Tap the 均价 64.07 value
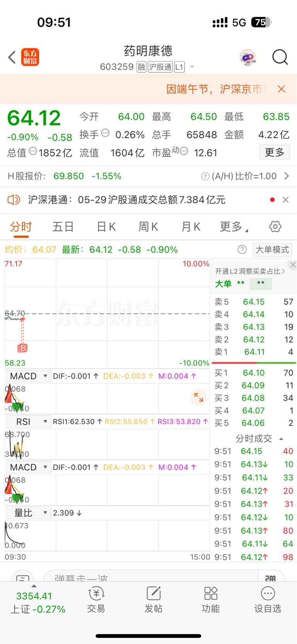This screenshot has width=297, height=644. tap(44, 249)
